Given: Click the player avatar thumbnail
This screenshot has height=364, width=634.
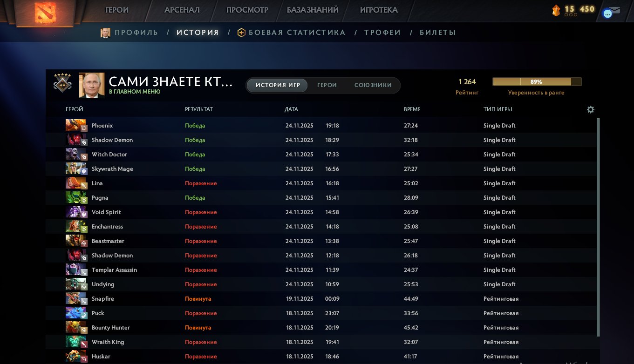Looking at the screenshot, I should tap(92, 85).
